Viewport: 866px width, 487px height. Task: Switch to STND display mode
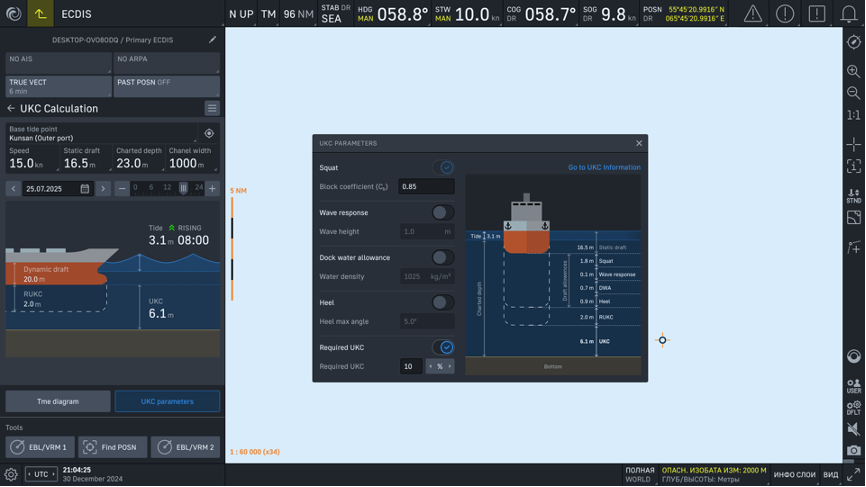click(x=854, y=196)
